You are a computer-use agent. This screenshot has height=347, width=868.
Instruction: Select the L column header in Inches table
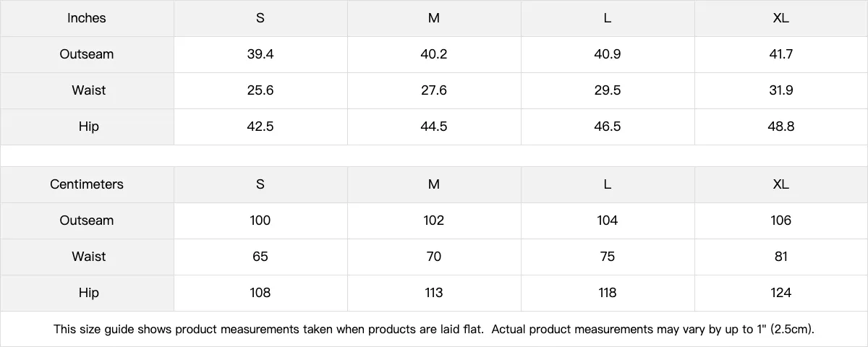pos(608,18)
